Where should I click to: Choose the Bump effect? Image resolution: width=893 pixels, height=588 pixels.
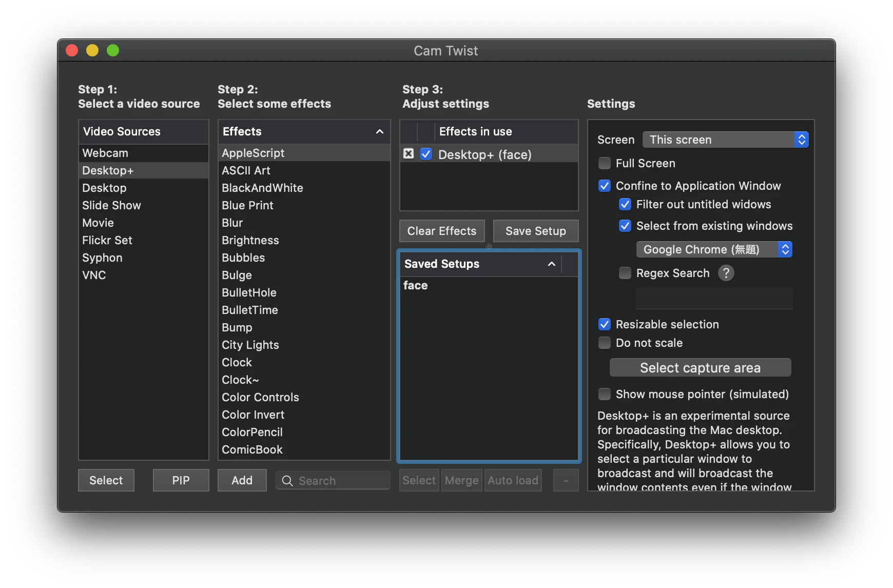pos(304,327)
